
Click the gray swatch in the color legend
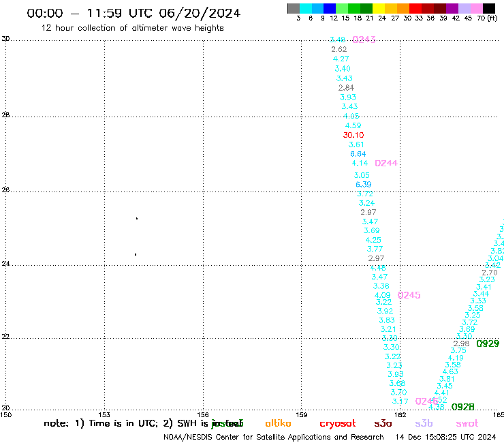tap(294, 8)
